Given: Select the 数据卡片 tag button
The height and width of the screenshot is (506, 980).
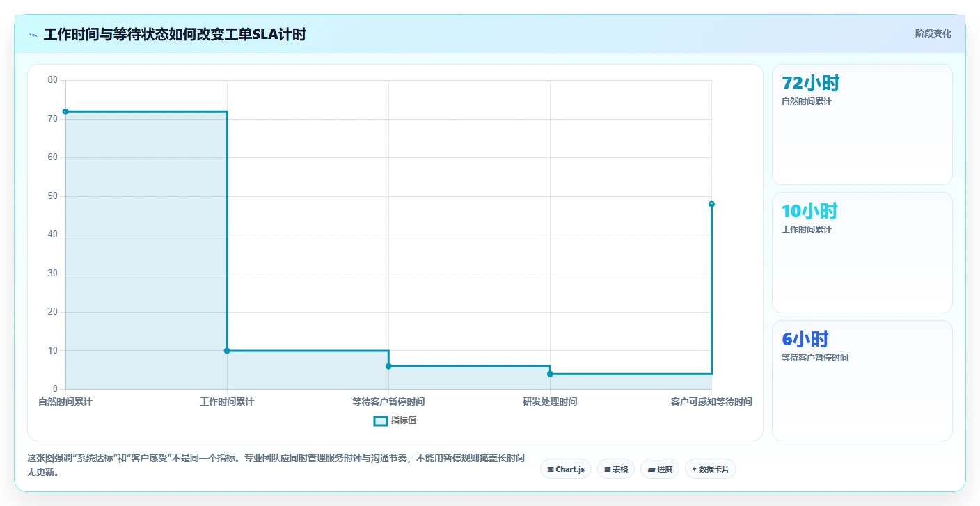Looking at the screenshot, I should coord(711,469).
